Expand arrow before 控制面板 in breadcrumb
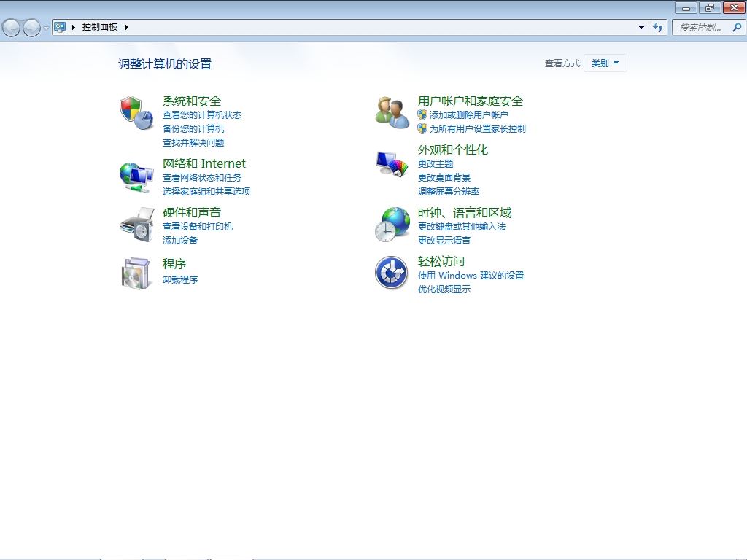This screenshot has width=747, height=560. point(74,27)
